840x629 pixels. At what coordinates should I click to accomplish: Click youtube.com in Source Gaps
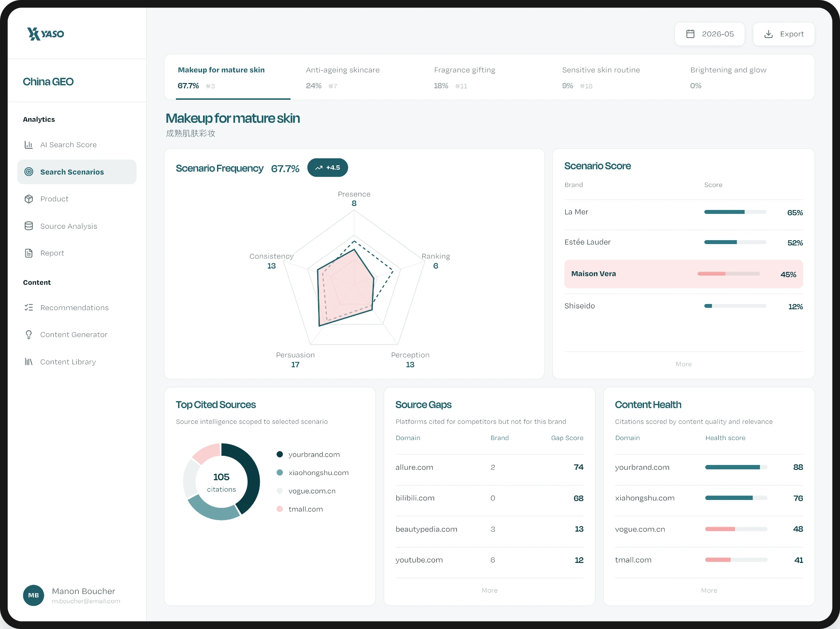tap(419, 560)
